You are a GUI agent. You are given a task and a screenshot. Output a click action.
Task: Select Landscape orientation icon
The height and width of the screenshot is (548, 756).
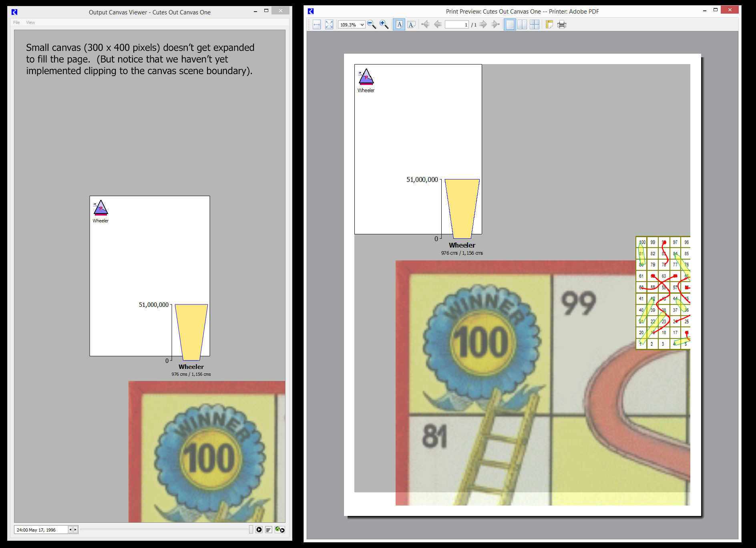411,25
